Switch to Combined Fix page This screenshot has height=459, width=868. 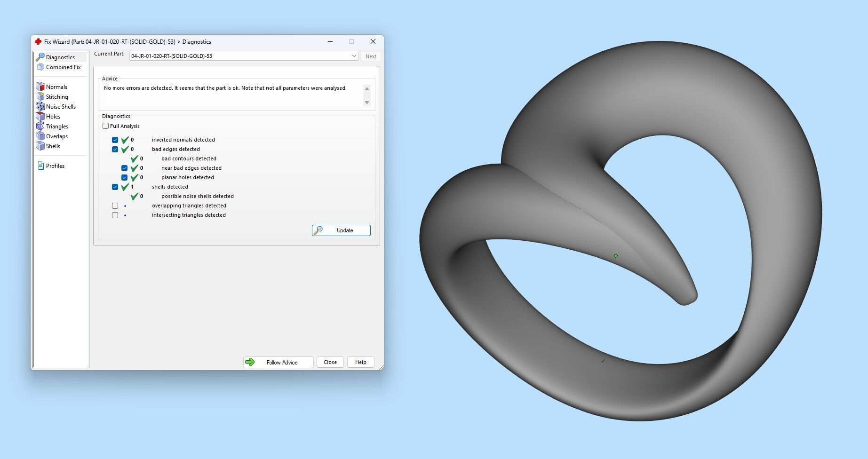pyautogui.click(x=63, y=67)
